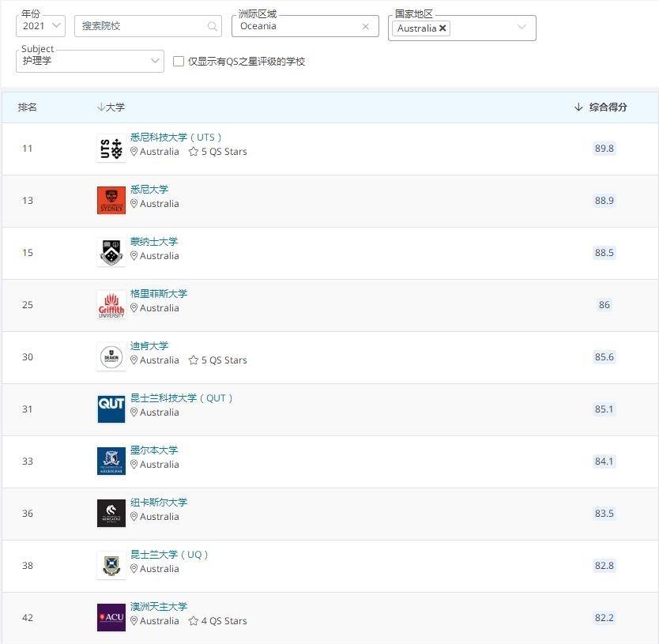Open 墨尔本大学 university link
The height and width of the screenshot is (644, 659).
(x=154, y=450)
